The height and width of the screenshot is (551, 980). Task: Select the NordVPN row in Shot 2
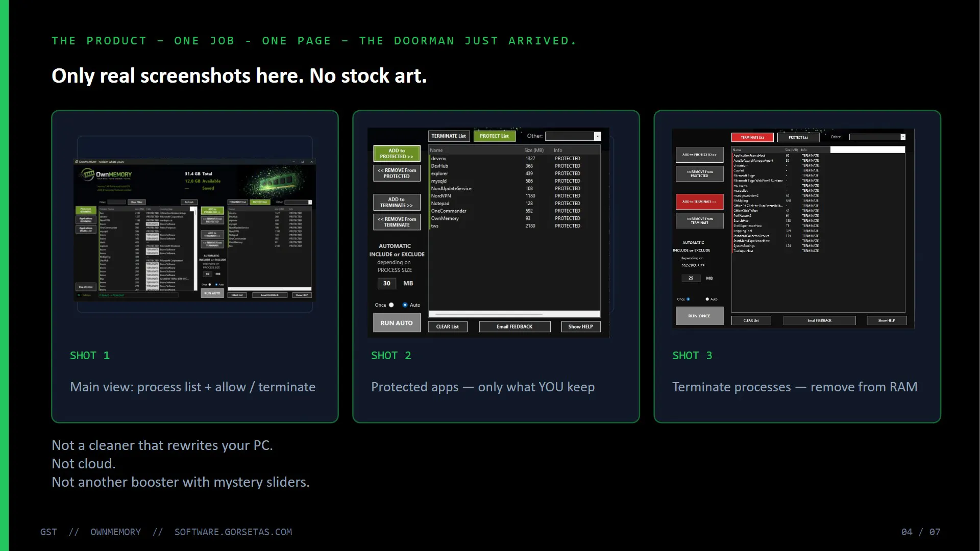(x=514, y=196)
